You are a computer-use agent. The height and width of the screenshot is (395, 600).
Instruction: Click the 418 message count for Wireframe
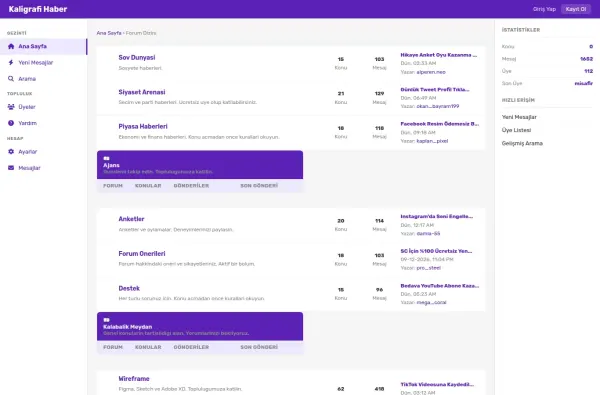pos(379,389)
